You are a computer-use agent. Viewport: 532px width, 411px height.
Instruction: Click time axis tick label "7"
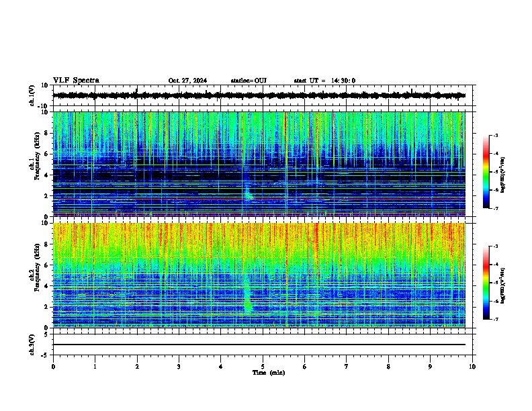[347, 367]
